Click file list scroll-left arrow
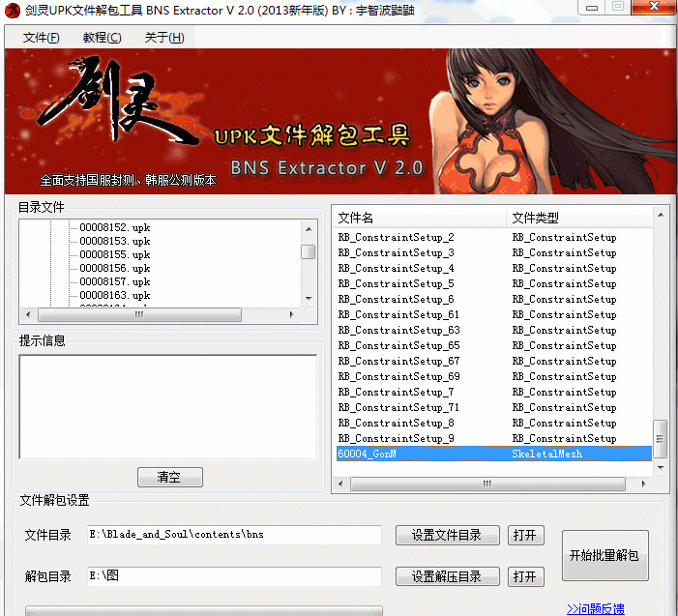 (x=340, y=484)
